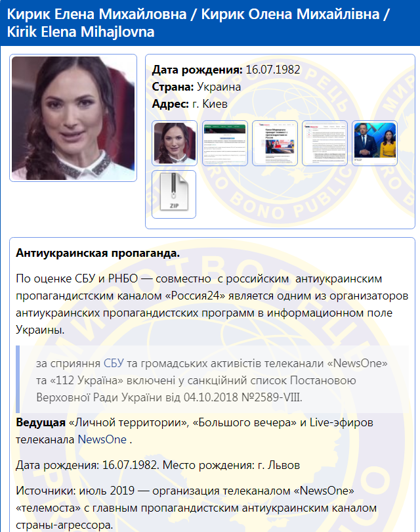Click the bold Ведущая text
The height and width of the screenshot is (532, 420).
click(x=41, y=422)
